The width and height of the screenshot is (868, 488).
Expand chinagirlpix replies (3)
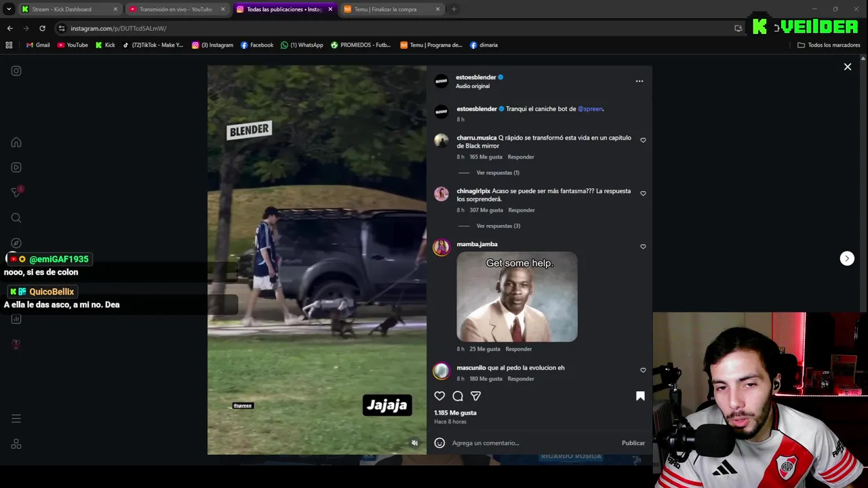click(x=498, y=226)
